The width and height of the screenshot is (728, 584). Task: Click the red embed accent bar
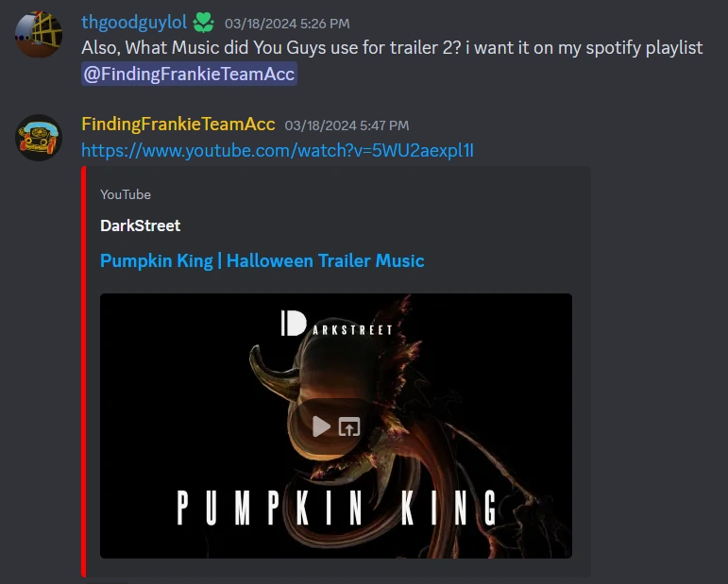tap(84, 371)
